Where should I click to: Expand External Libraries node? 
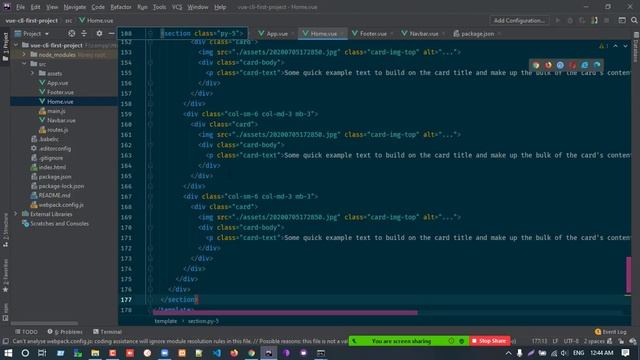16,214
